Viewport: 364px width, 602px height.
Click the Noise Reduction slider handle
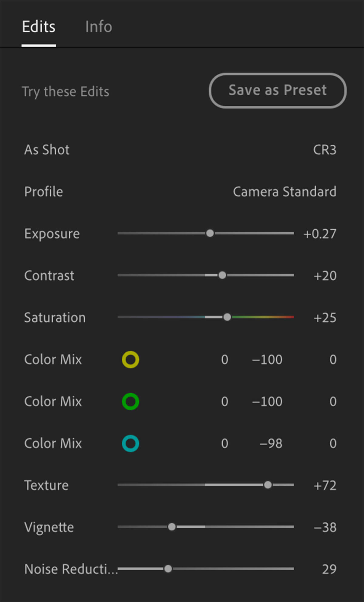click(168, 569)
